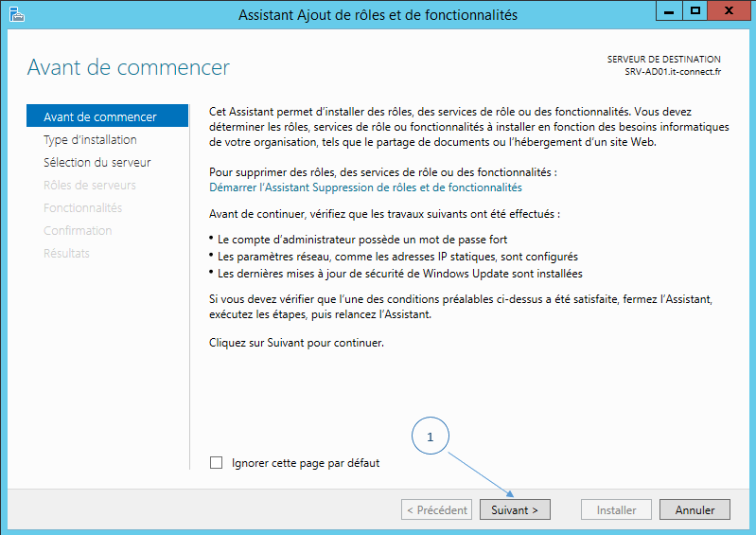The image size is (756, 535).
Task: Click the 'Installer' button
Action: [x=616, y=509]
